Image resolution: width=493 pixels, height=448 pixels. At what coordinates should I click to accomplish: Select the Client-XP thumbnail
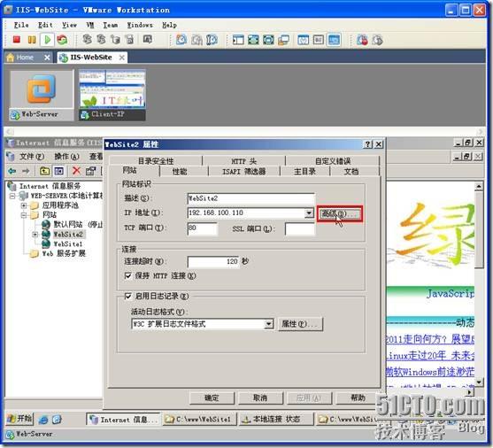tap(112, 95)
